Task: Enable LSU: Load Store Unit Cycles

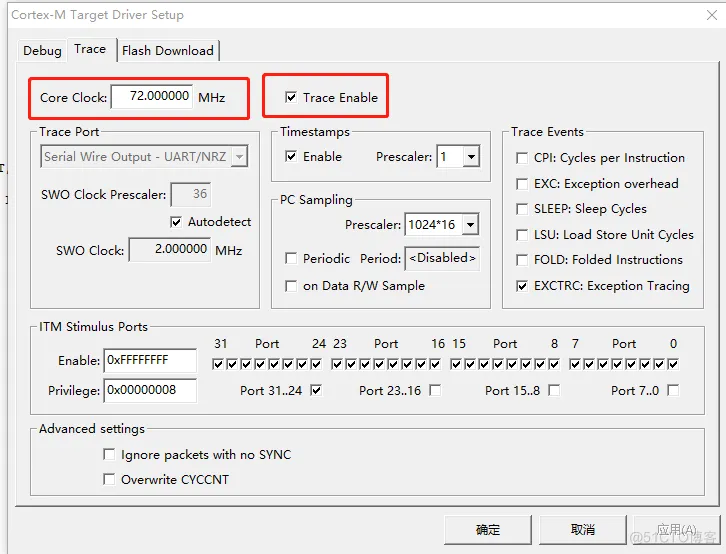Action: click(522, 235)
